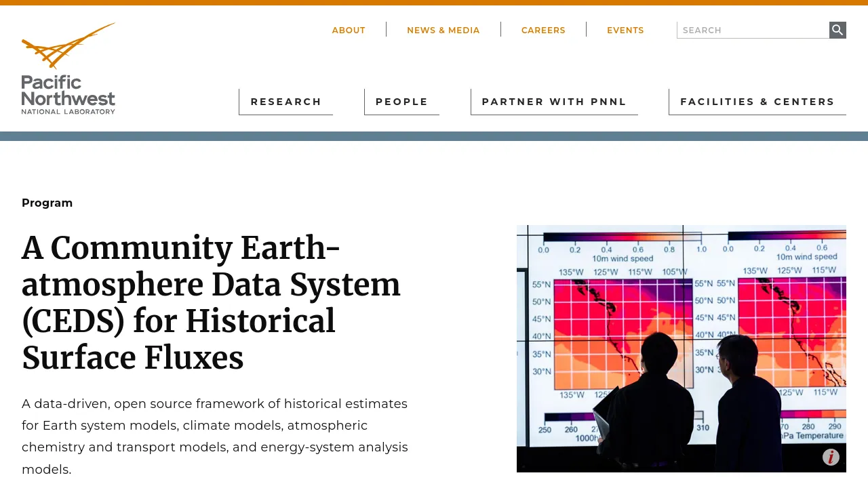
Task: Click the SEARCH input field
Action: click(746, 30)
